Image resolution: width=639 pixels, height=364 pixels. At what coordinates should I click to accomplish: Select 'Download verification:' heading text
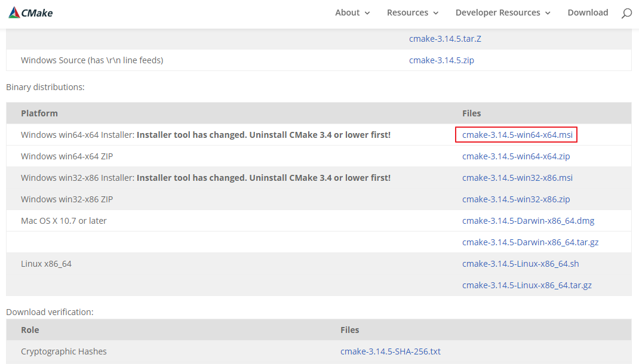coord(50,312)
